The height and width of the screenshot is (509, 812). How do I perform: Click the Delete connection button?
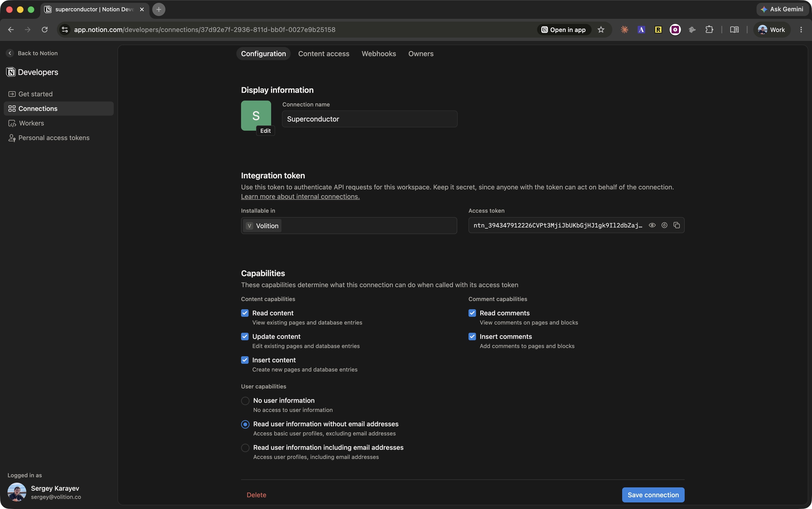tap(256, 495)
